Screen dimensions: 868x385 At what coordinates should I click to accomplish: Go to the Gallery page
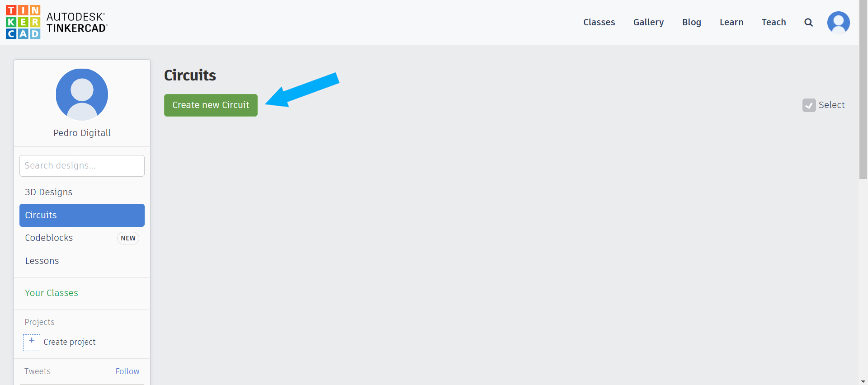point(648,22)
